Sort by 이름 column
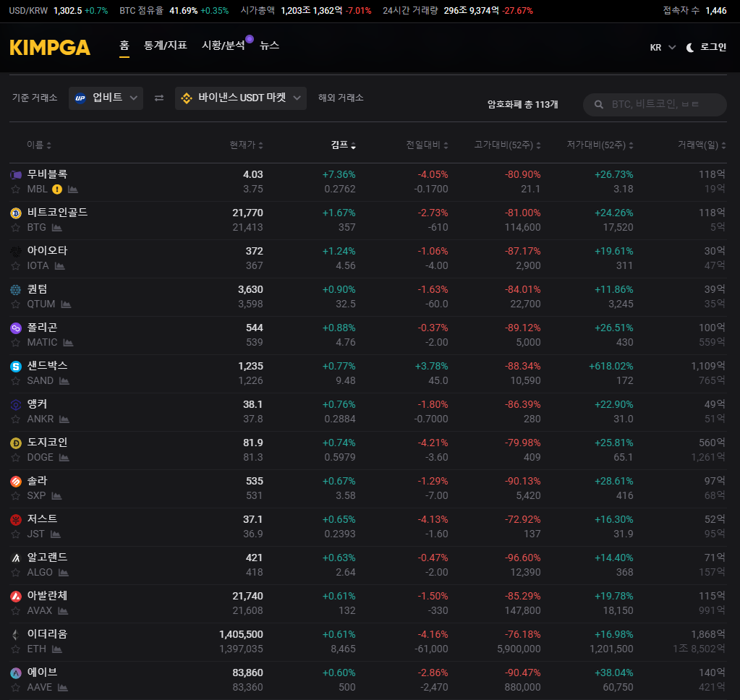The height and width of the screenshot is (700, 740). pos(38,145)
